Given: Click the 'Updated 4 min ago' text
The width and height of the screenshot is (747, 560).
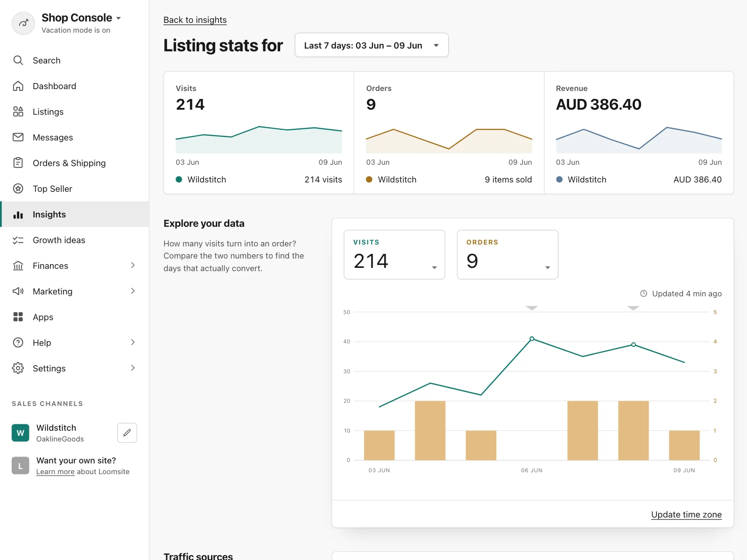Looking at the screenshot, I should click(x=687, y=294).
